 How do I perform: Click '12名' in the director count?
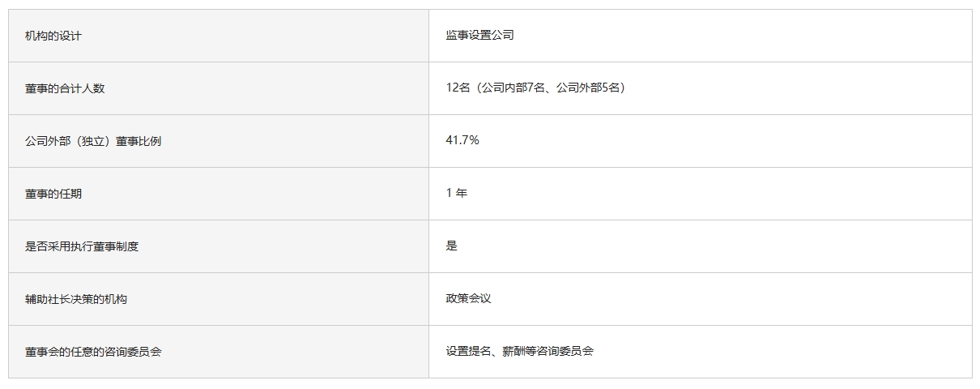point(458,88)
